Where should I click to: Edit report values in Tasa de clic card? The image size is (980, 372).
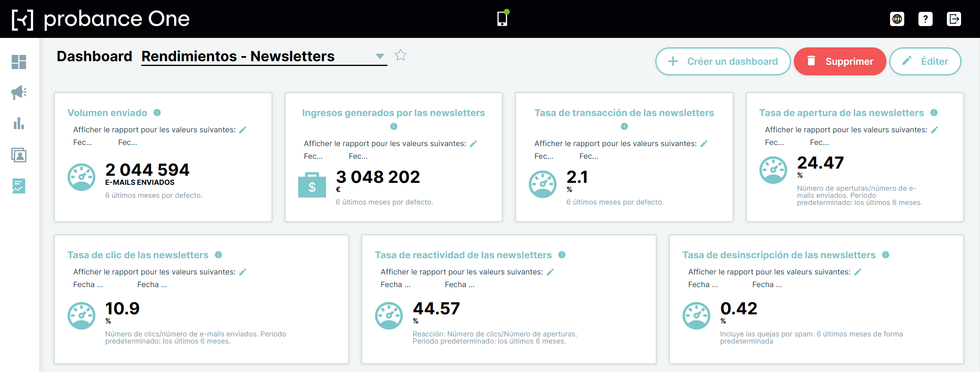(243, 272)
